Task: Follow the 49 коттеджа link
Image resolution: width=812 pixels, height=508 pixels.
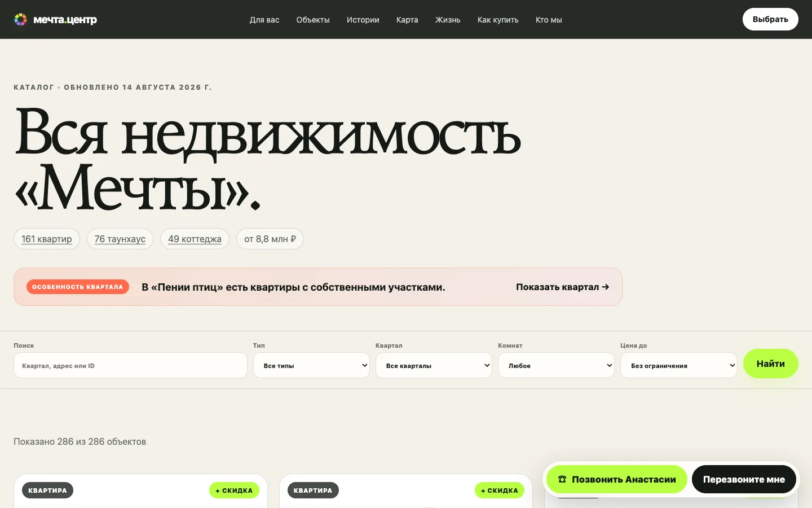Action: click(x=195, y=239)
